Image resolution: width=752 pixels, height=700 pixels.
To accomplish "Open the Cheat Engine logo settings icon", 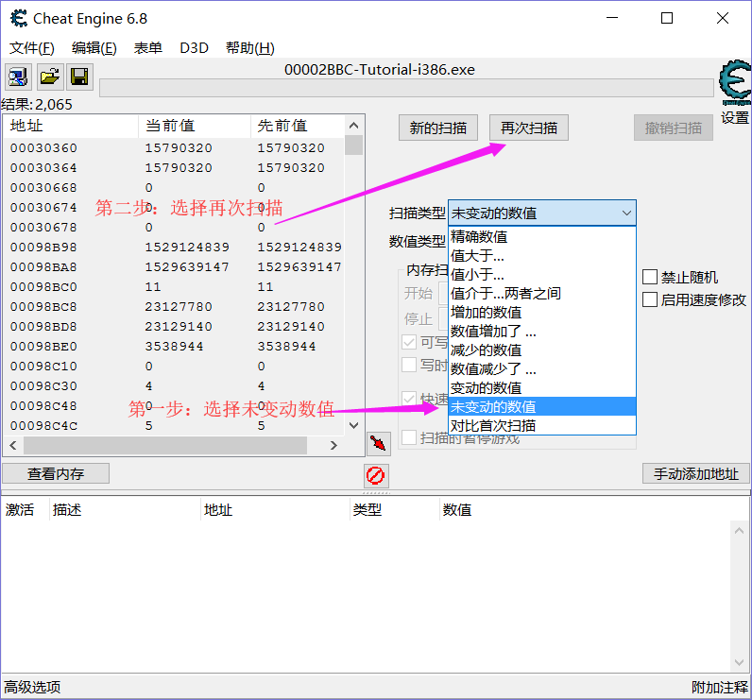I will (x=735, y=82).
